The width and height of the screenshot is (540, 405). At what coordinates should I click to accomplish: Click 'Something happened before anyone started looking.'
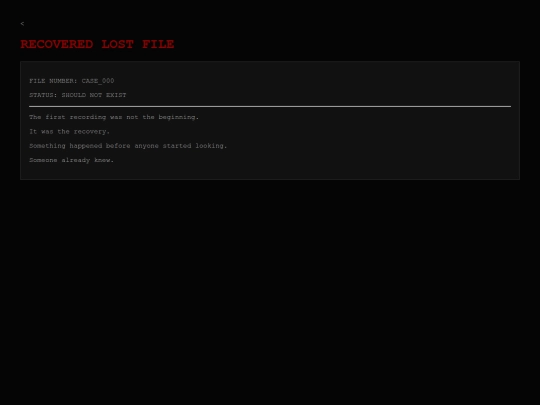(x=128, y=146)
